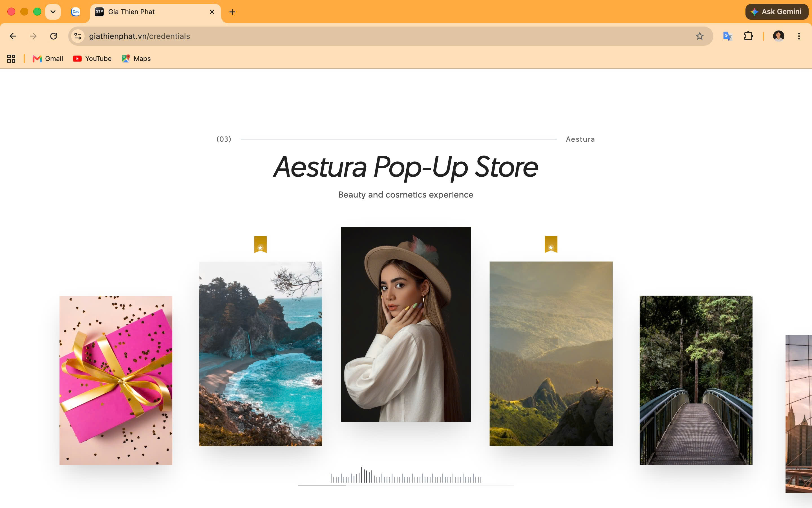
Task: Open the pink gift box image
Action: tap(116, 380)
